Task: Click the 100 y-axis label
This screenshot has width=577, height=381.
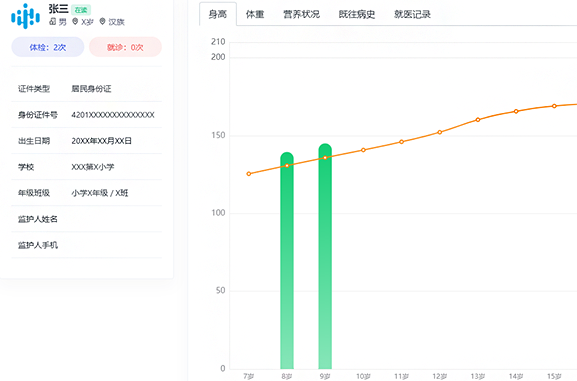Action: pos(218,213)
